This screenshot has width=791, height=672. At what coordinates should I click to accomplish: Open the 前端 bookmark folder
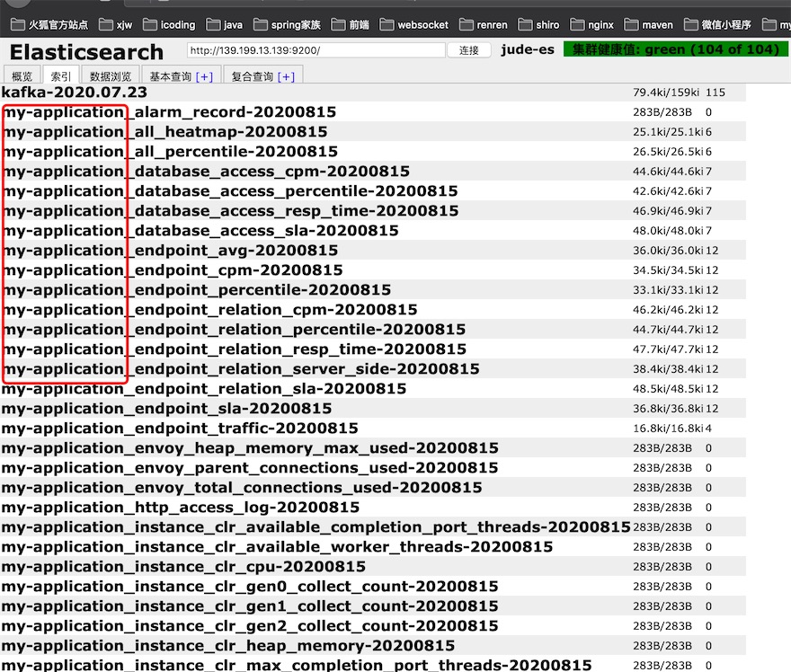(x=350, y=24)
